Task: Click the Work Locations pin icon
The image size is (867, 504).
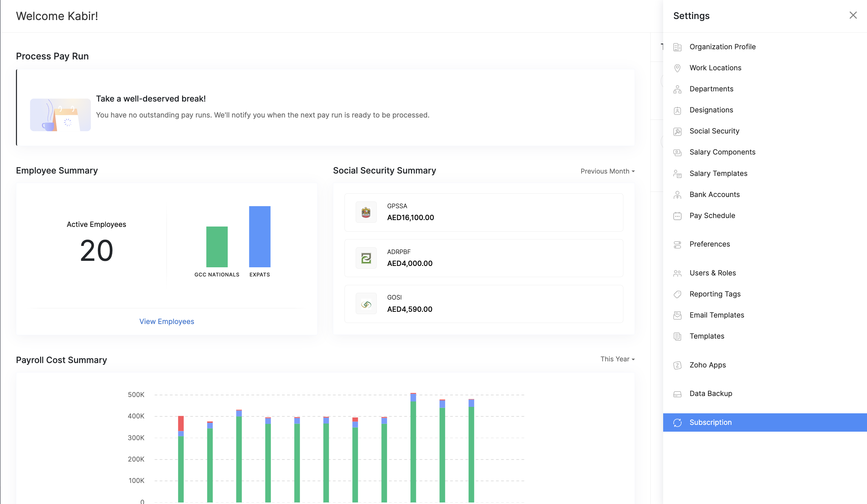Action: (677, 68)
